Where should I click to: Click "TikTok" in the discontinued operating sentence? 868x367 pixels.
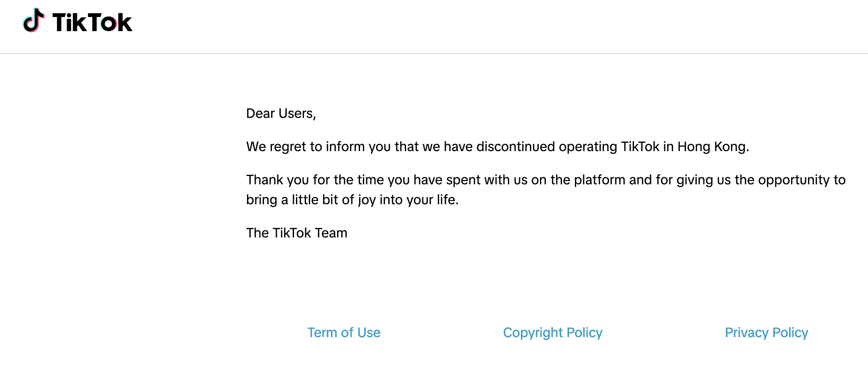[640, 147]
